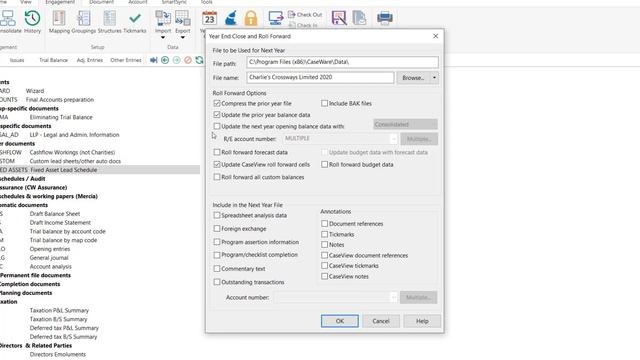The height and width of the screenshot is (360, 640).
Task: Select Fixed Asset Lead Schedule document
Action: pos(100,170)
